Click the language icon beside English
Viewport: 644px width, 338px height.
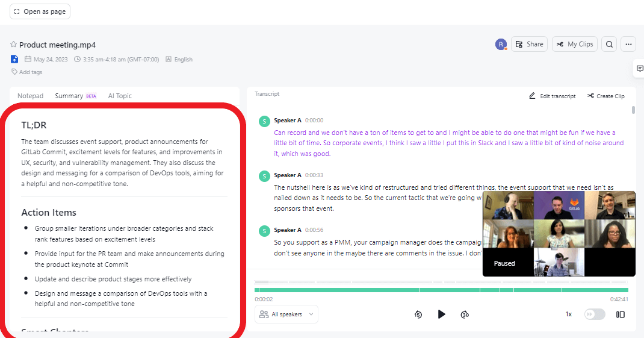click(x=169, y=59)
